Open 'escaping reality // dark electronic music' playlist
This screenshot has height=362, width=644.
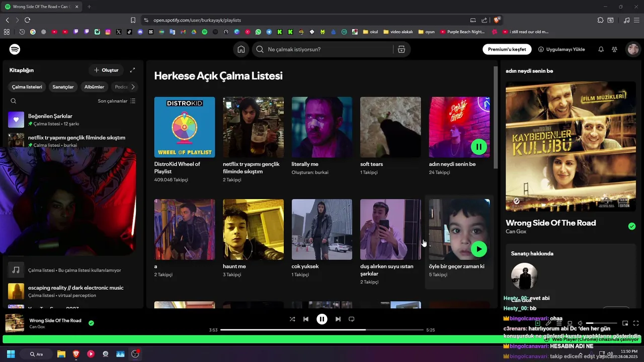coord(73,291)
